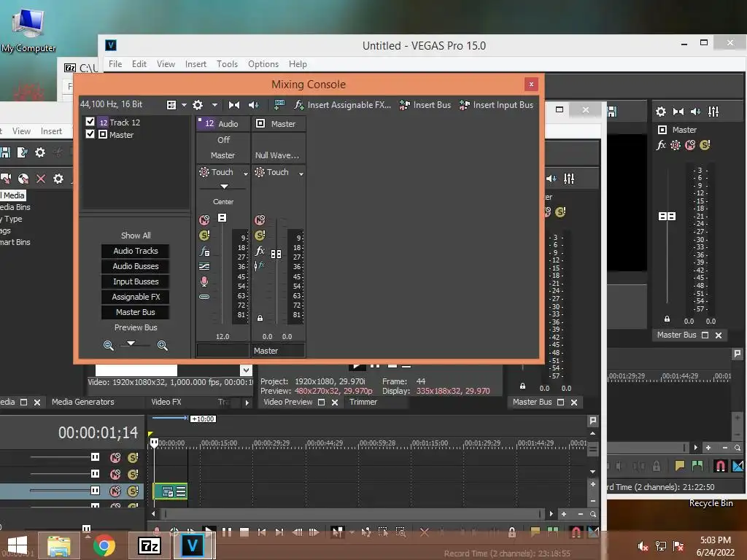This screenshot has width=747, height=560.
Task: Click the zoom out magnifier in Mixing Console
Action: (109, 345)
